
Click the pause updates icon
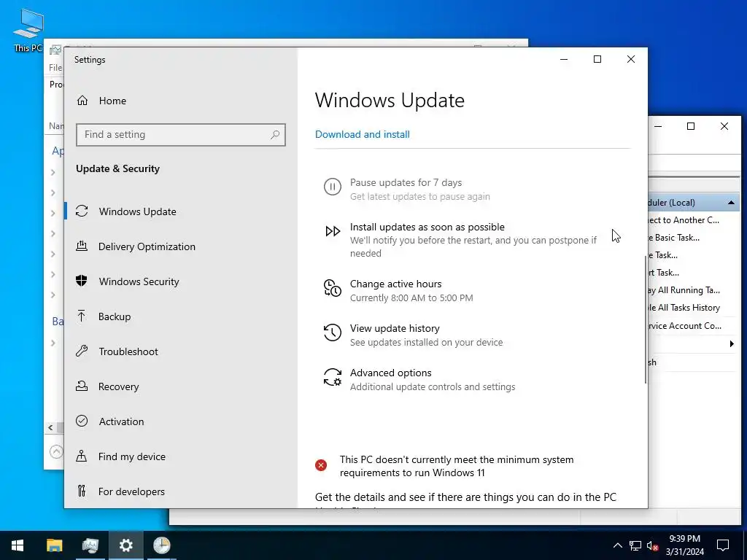(333, 186)
